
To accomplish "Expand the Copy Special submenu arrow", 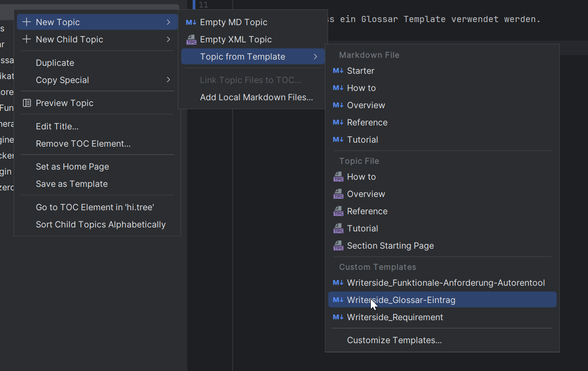I will click(168, 80).
